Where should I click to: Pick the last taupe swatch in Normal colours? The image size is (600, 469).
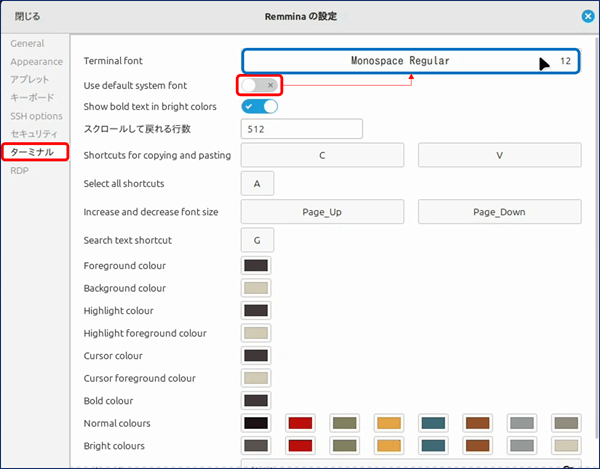coord(566,423)
